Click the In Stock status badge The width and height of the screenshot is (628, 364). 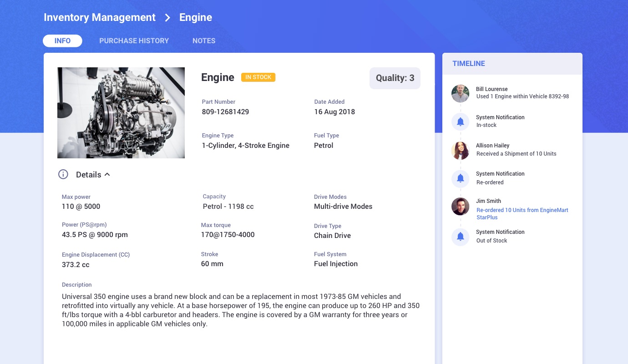click(x=258, y=77)
